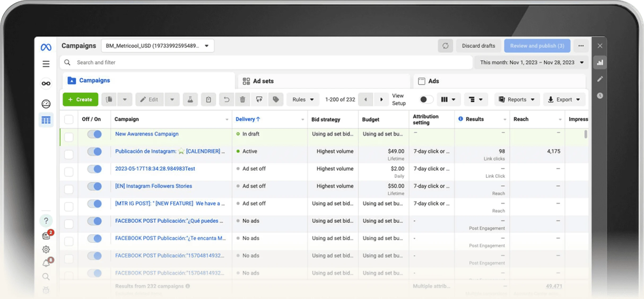
Task: Open the three-dot more options menu
Action: [581, 46]
